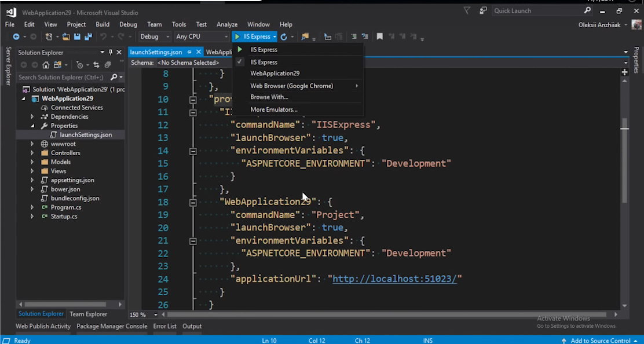The image size is (644, 344).
Task: Click the bookmark icon in toolbar
Action: pyautogui.click(x=379, y=36)
